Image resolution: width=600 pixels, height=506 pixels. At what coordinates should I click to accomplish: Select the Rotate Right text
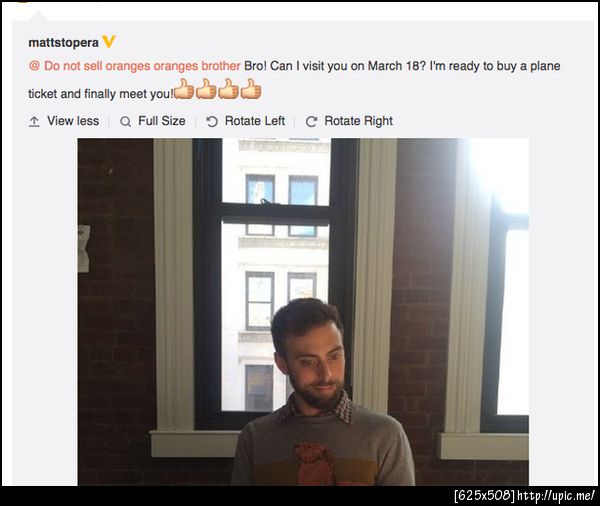[x=359, y=121]
